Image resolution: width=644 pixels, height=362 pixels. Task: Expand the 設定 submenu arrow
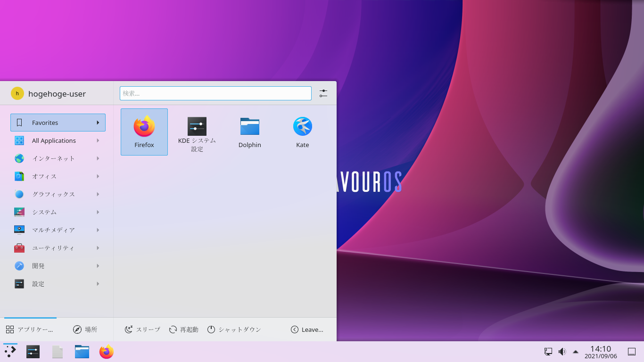tap(98, 284)
